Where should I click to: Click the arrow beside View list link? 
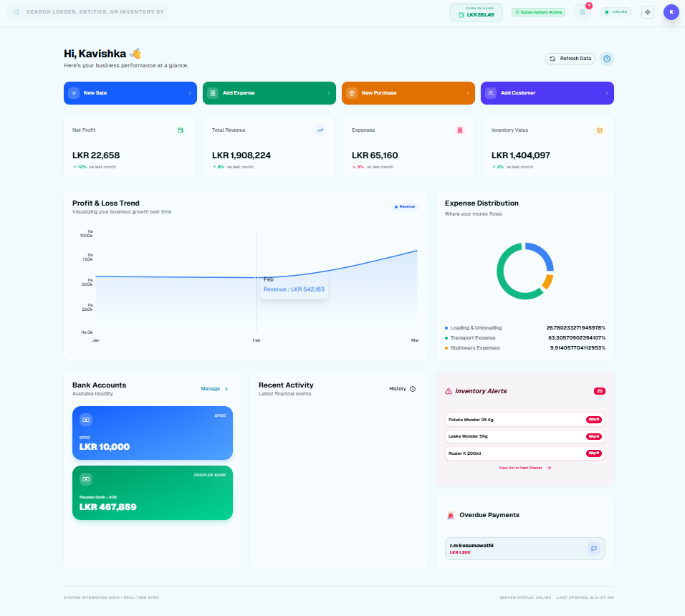coord(549,468)
